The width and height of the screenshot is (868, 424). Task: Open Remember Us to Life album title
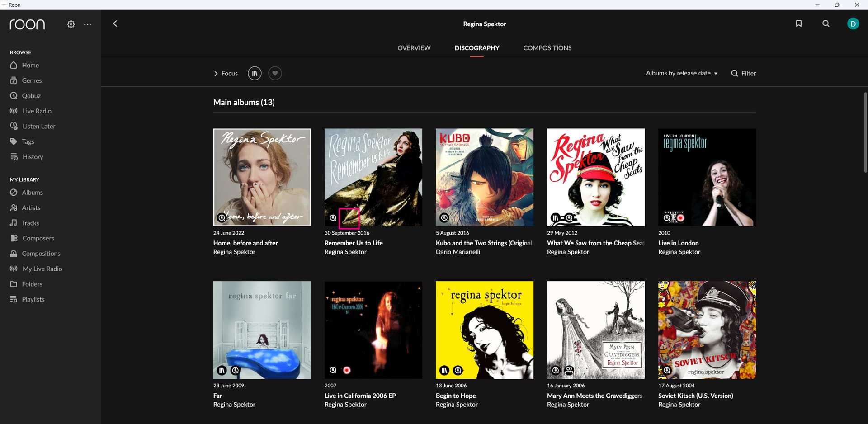354,243
